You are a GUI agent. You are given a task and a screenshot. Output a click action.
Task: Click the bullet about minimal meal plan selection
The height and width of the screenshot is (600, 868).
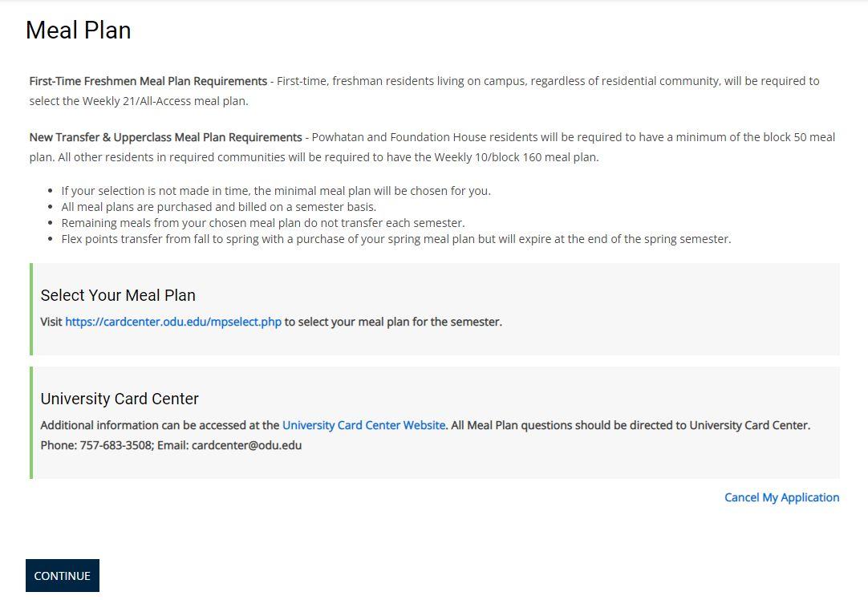[275, 191]
